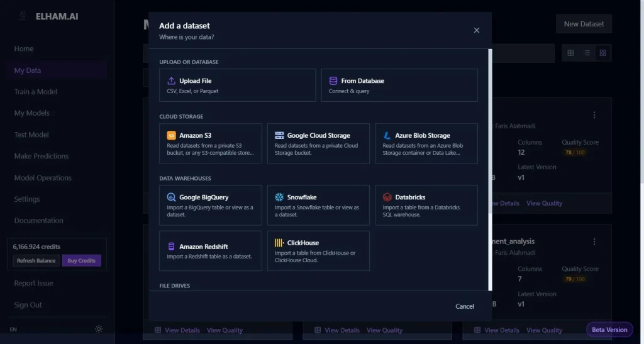Click the Upload File arrow icon

171,81
